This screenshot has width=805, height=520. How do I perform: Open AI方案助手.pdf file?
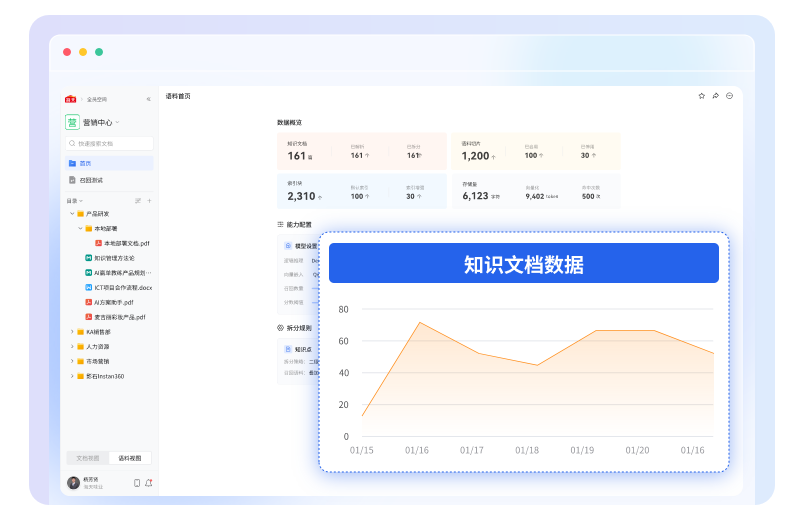[109, 302]
